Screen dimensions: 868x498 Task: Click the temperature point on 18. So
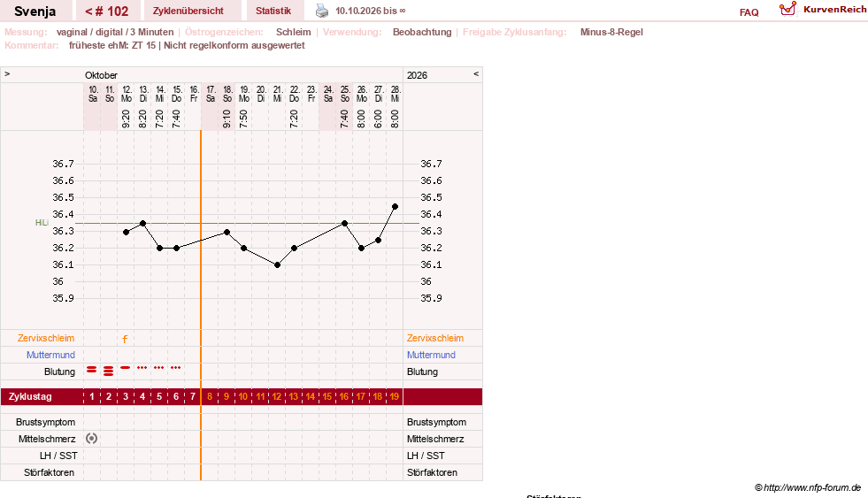227,233
